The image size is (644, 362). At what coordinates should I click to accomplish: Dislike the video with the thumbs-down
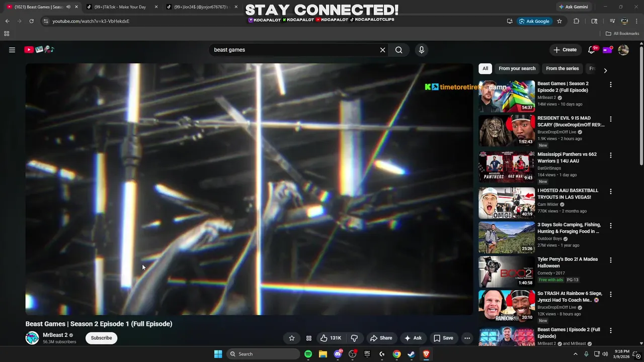pyautogui.click(x=354, y=338)
